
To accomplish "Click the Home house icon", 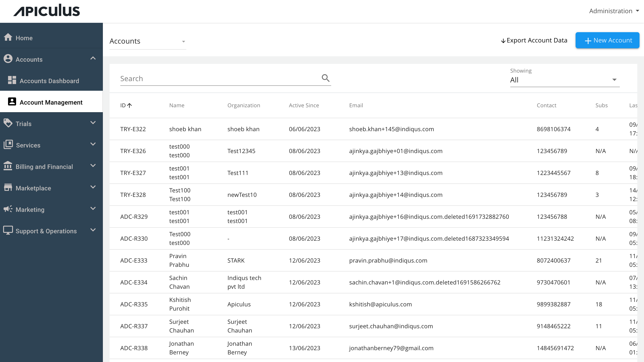I will pyautogui.click(x=8, y=37).
